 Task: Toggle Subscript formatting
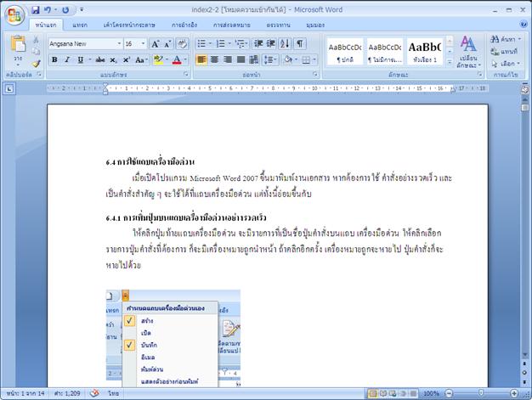(113, 60)
